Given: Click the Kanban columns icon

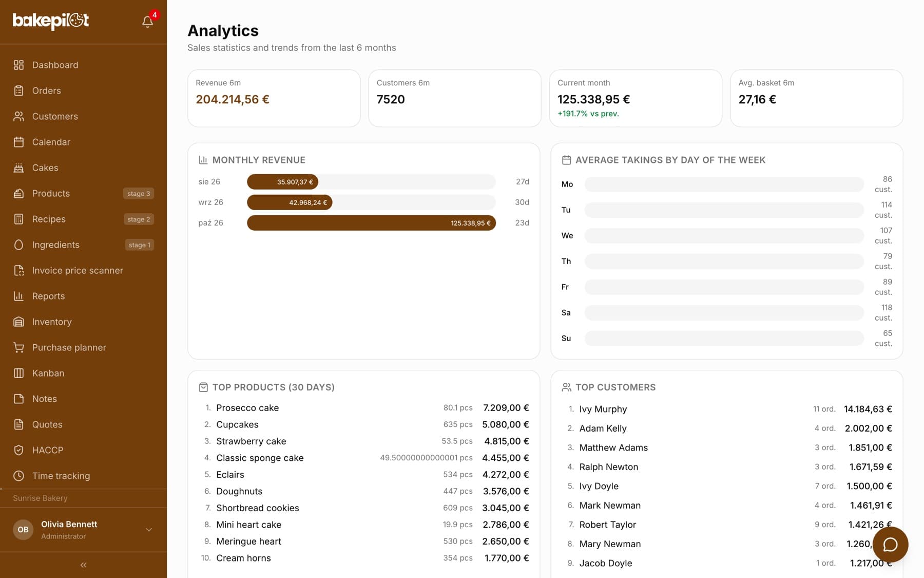Looking at the screenshot, I should tap(19, 373).
